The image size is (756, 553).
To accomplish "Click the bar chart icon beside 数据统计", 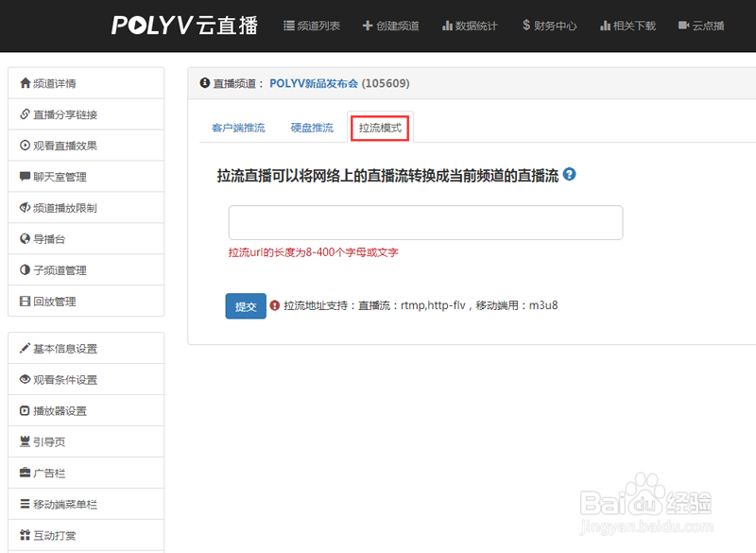I will click(x=447, y=26).
